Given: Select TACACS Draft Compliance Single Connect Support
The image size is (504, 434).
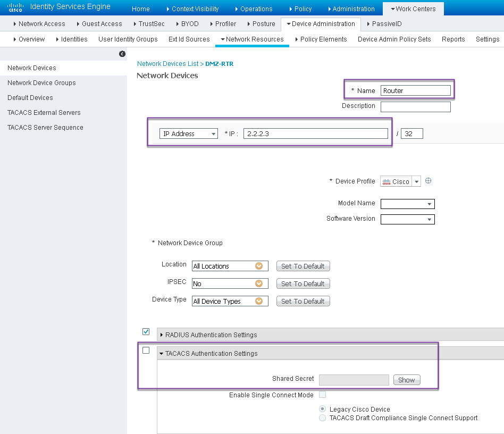Looking at the screenshot, I should (x=322, y=418).
